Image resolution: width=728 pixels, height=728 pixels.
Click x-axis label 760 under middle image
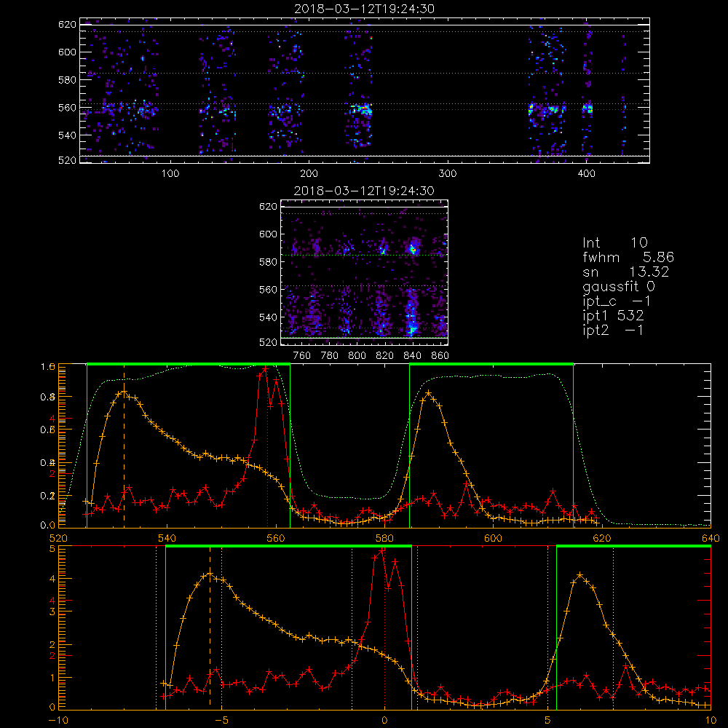coord(302,356)
